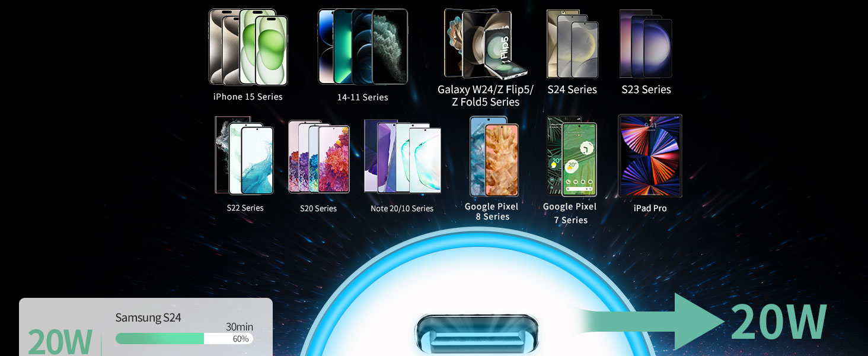The width and height of the screenshot is (868, 356).
Task: Click the "S20 Series" label
Action: (318, 208)
